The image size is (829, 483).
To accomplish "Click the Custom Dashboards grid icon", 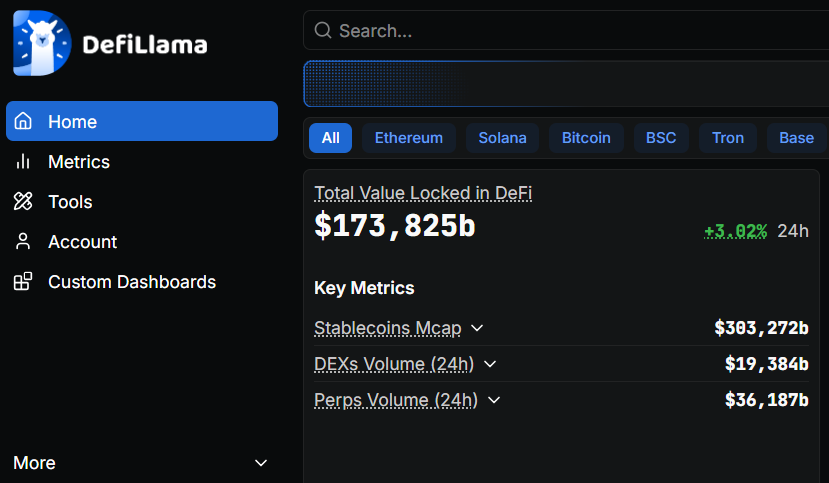I will pyautogui.click(x=23, y=282).
